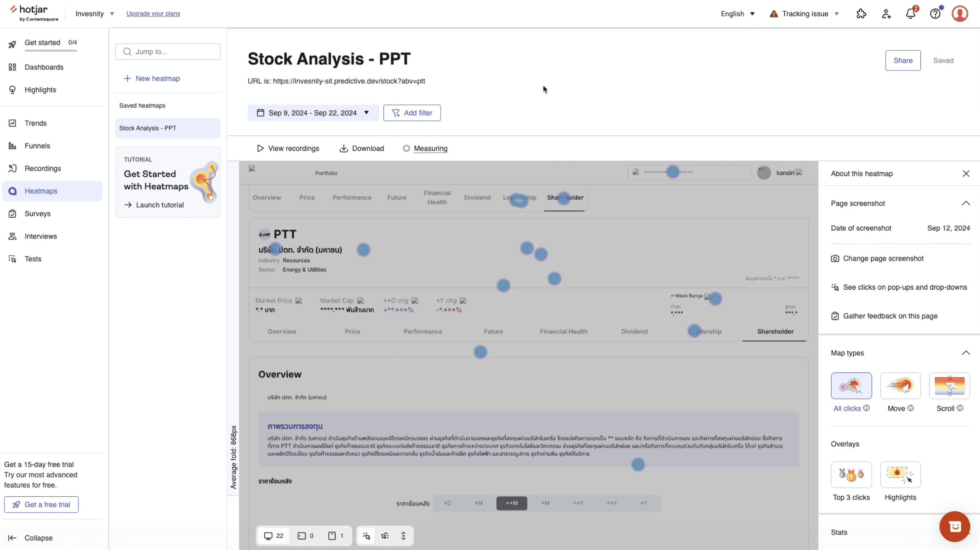This screenshot has width=980, height=550.
Task: Click the Share button
Action: (902, 61)
